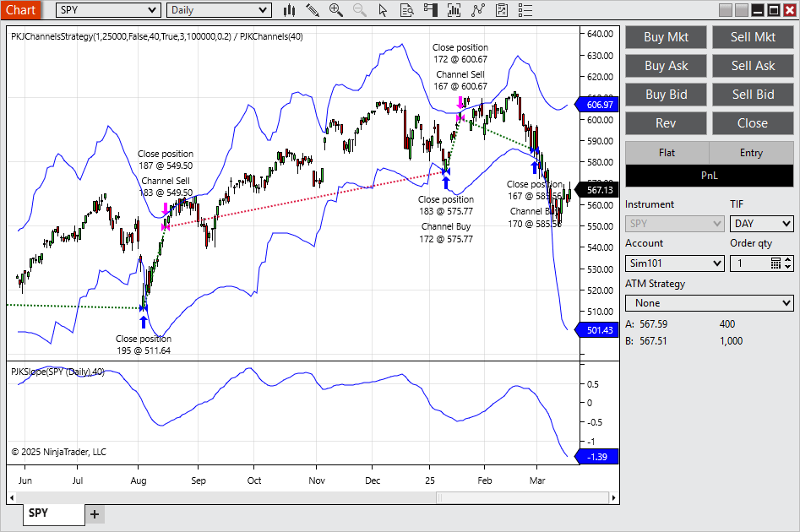Expand the Sim101 account dropdown
This screenshot has height=532, width=800.
coord(674,263)
